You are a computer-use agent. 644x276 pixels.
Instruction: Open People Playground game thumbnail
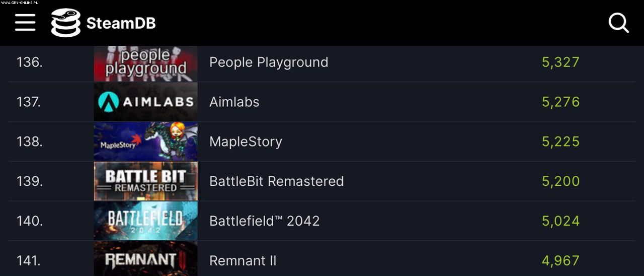tap(146, 63)
